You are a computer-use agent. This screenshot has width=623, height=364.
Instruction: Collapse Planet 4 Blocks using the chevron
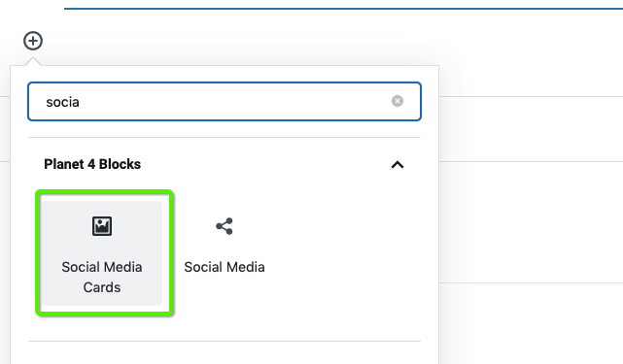tap(398, 165)
